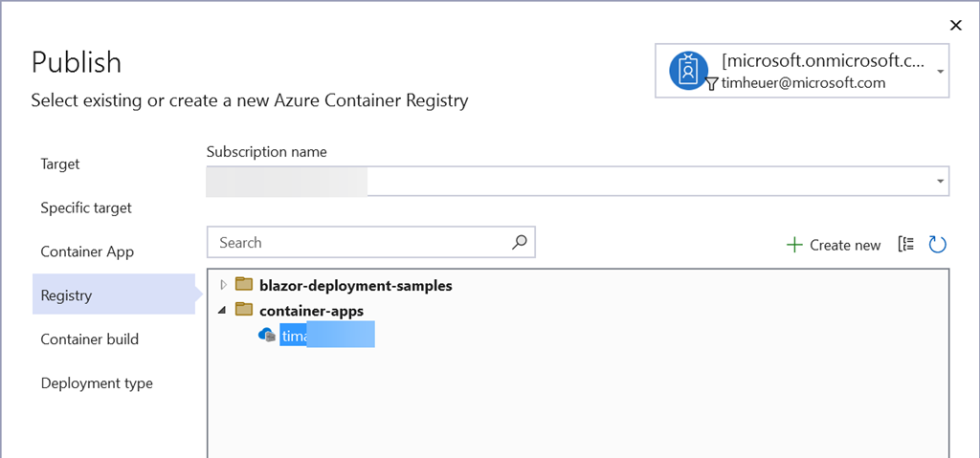This screenshot has width=980, height=458.
Task: Click the microsoft.onmicrosoft.c... tenant text
Action: (x=824, y=60)
